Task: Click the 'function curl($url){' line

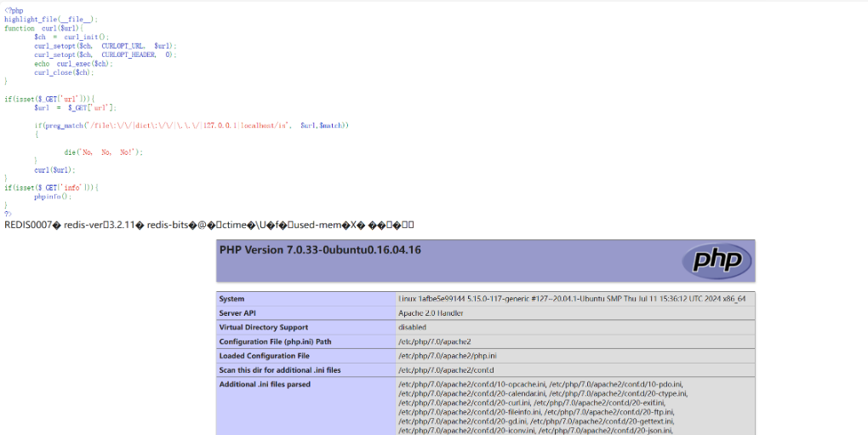Action: 43,28
